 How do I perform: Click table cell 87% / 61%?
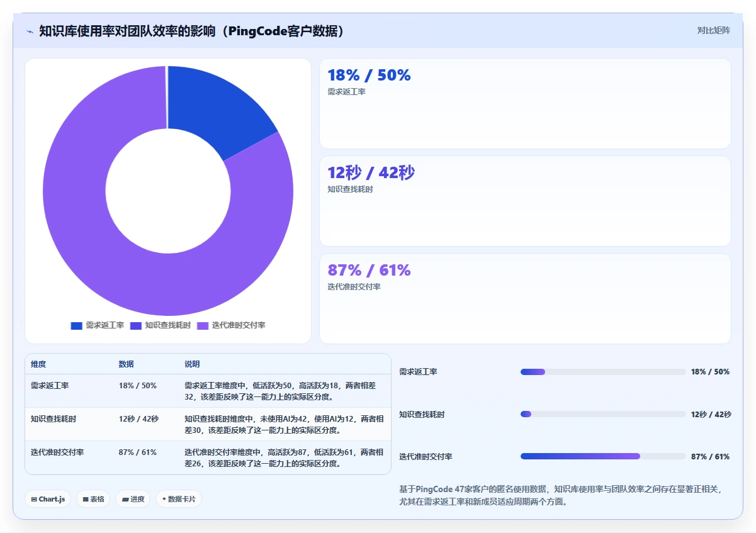coord(137,452)
